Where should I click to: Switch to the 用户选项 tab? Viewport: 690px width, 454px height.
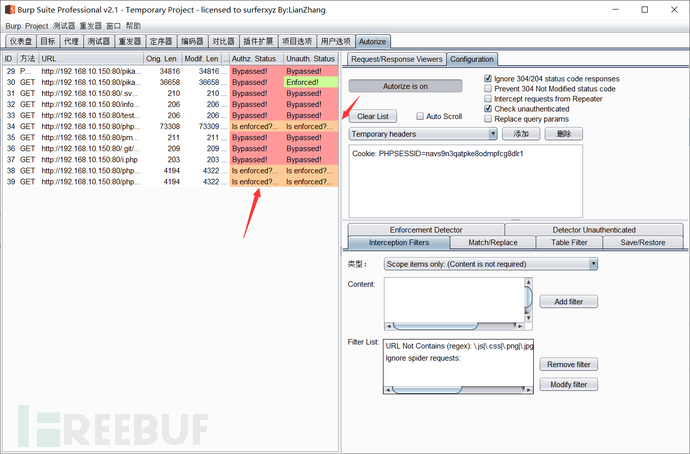tap(335, 41)
